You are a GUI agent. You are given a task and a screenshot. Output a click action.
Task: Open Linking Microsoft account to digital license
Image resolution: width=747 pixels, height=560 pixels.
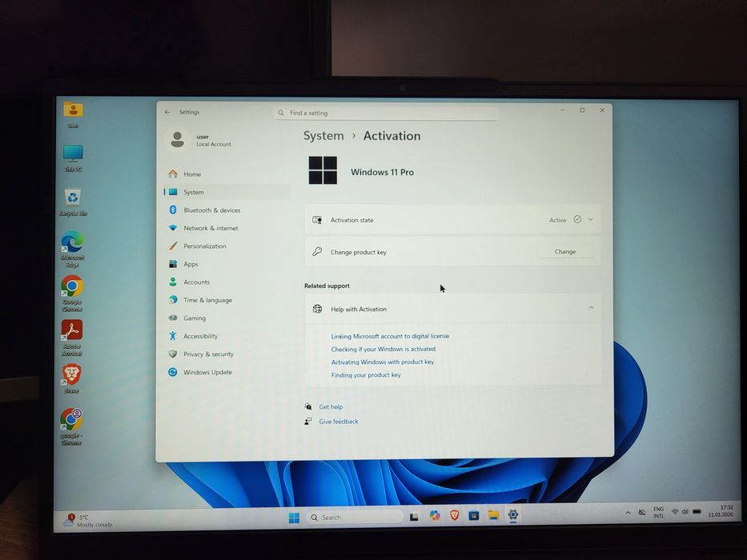(390, 336)
